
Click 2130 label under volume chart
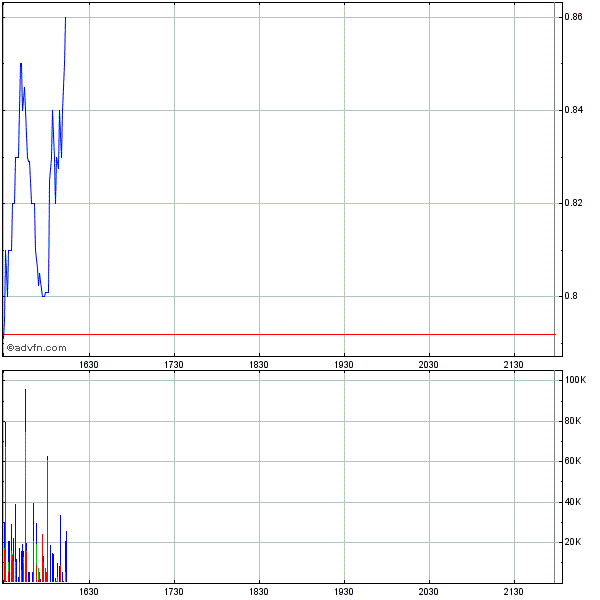tap(513, 592)
